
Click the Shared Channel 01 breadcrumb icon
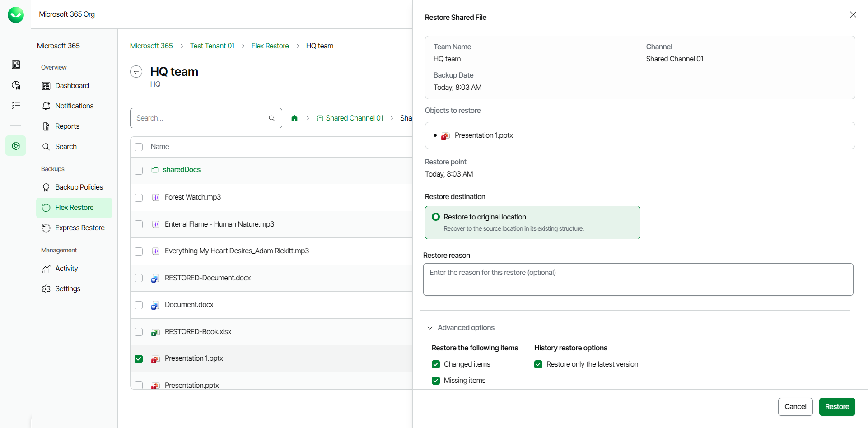pos(320,118)
